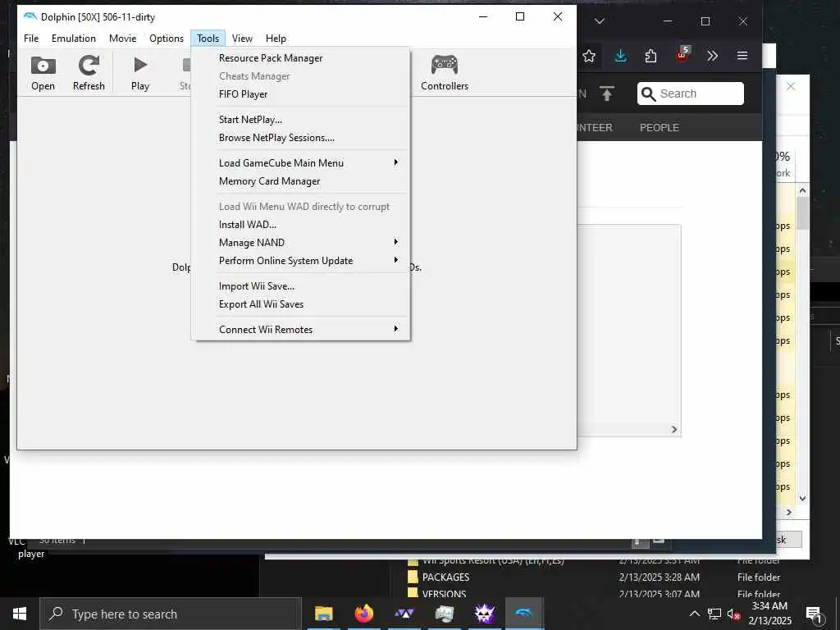
Task: Open Controllers settings in Dolphin
Action: [444, 72]
